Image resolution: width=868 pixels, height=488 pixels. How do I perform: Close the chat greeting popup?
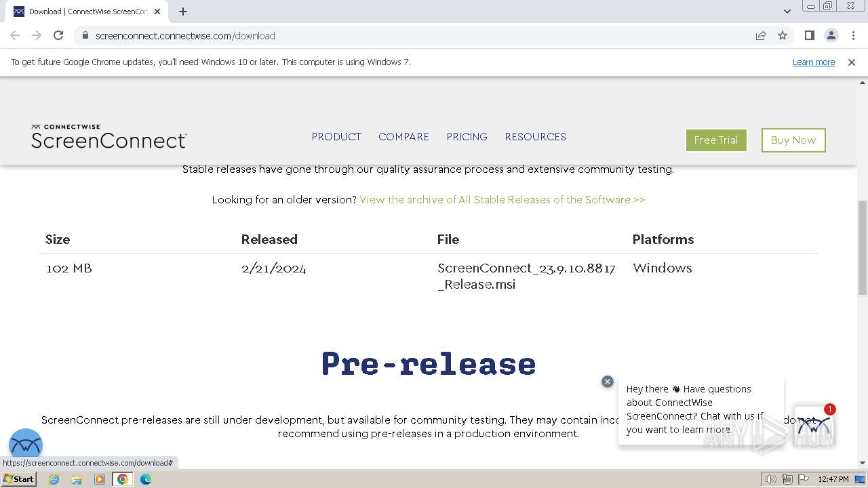(x=608, y=382)
